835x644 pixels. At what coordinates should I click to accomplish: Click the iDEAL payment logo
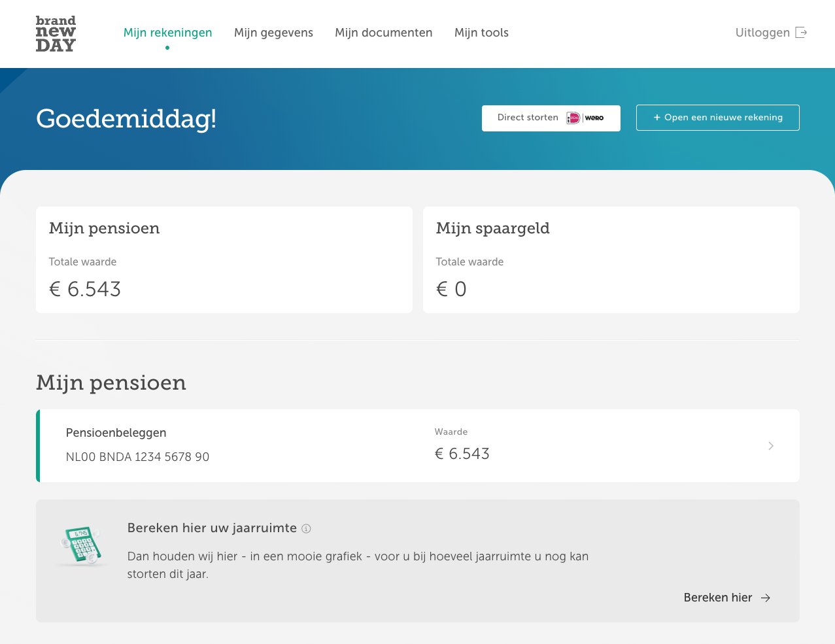coord(573,118)
